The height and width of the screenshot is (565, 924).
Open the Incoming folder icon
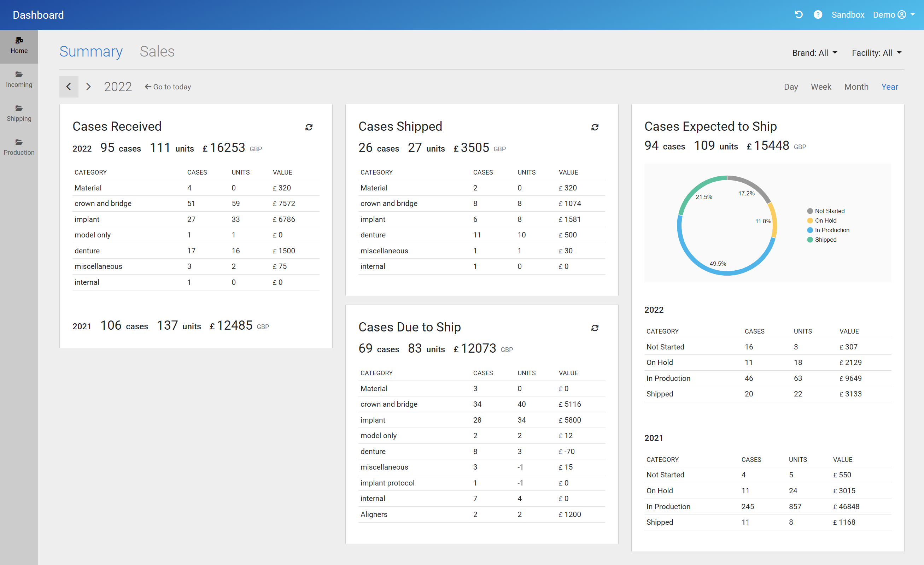[x=19, y=74]
